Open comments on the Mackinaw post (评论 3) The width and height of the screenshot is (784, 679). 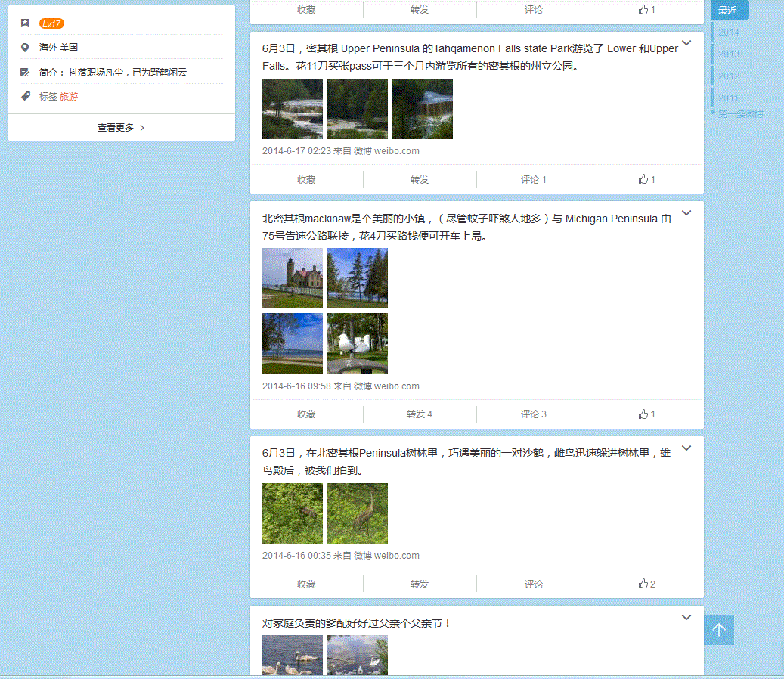[x=533, y=414]
